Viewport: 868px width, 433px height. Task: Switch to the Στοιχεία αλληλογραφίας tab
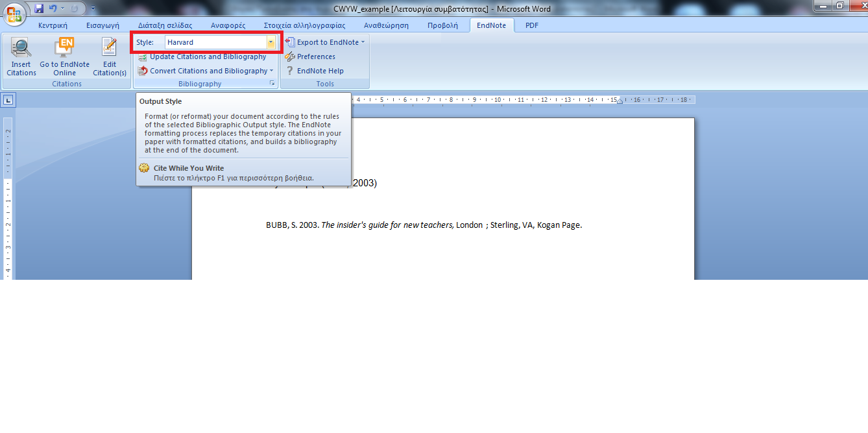point(304,25)
